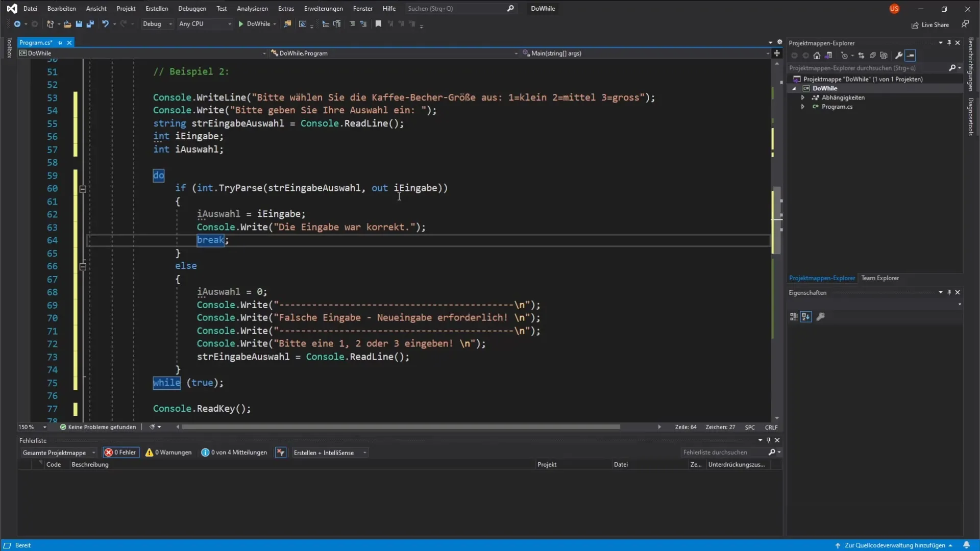Click the notifications bell in status bar

click(966, 545)
